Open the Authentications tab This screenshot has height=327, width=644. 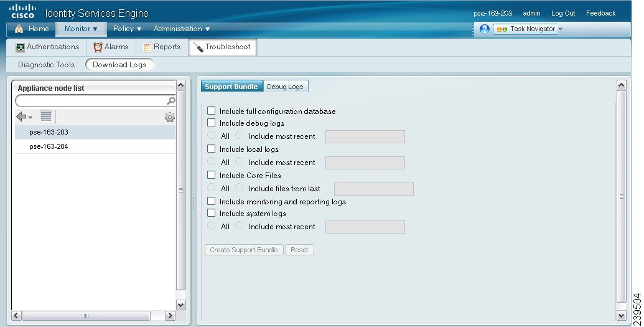point(48,47)
